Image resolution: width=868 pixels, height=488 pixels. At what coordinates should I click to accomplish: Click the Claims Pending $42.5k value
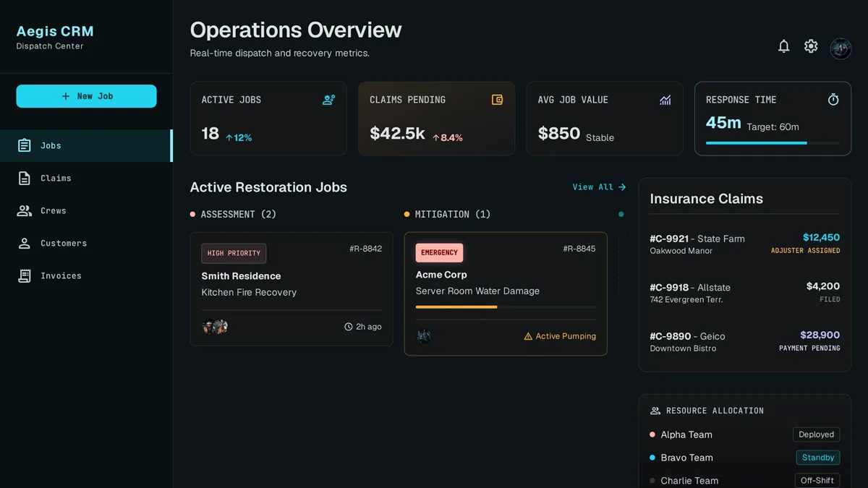(397, 133)
